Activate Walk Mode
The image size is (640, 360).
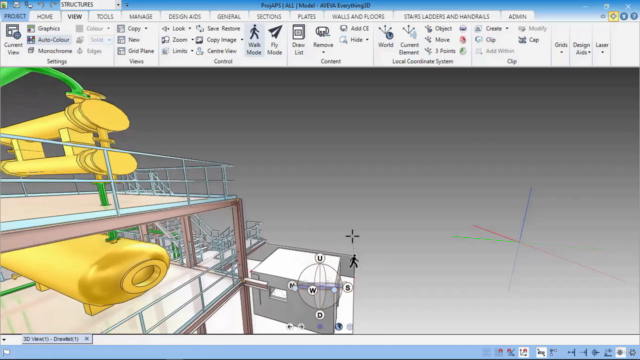tap(254, 40)
